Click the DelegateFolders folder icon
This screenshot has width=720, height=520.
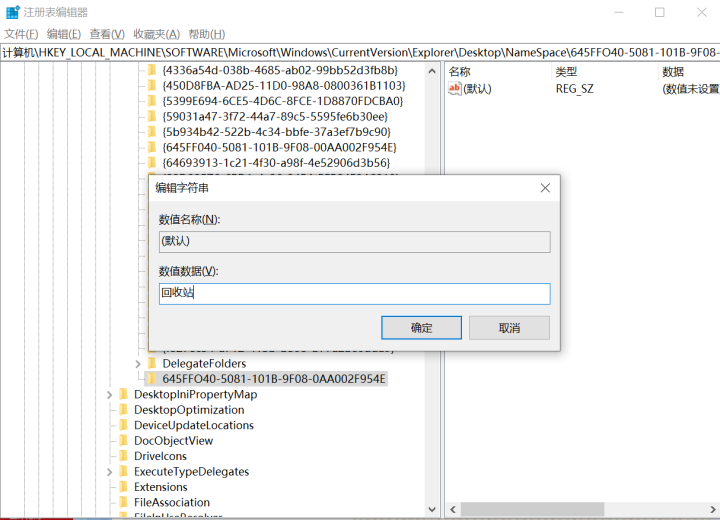point(152,363)
